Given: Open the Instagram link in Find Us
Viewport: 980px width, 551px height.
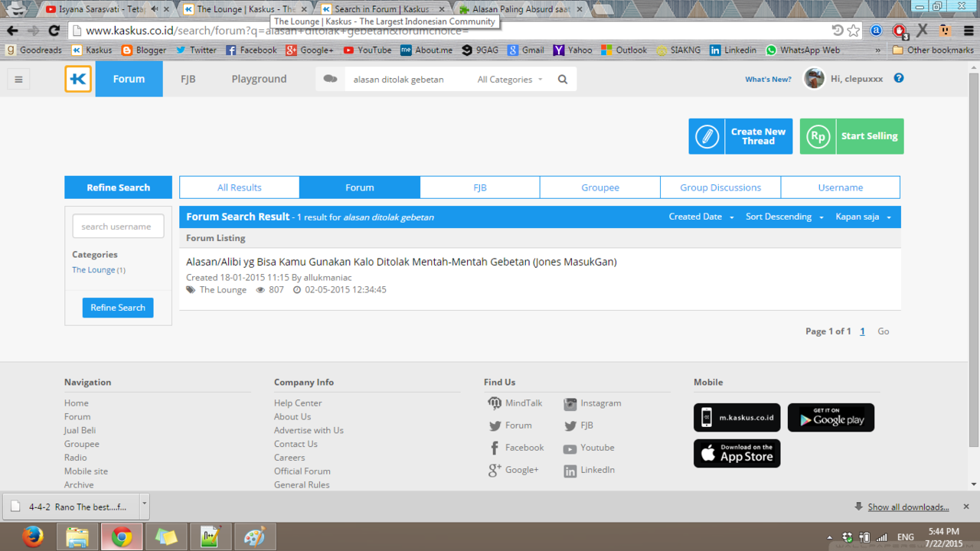Looking at the screenshot, I should [593, 403].
